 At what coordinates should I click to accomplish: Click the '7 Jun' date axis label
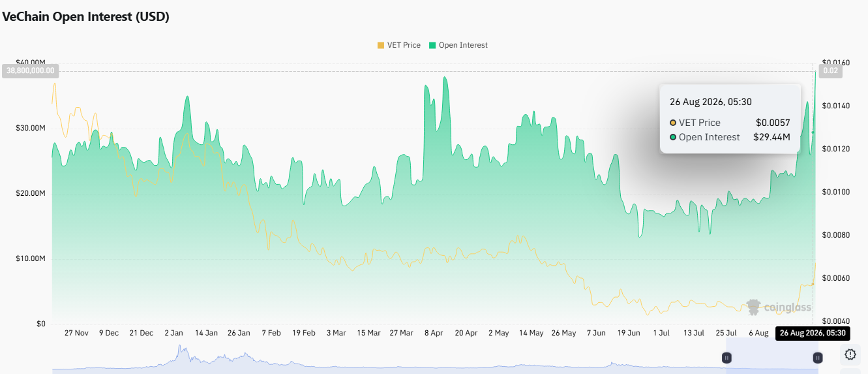click(x=596, y=333)
